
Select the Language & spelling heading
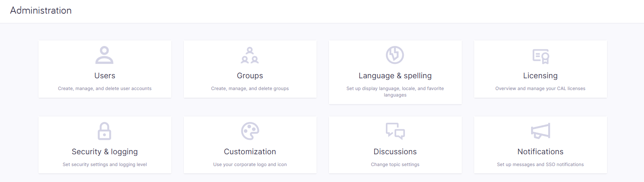pos(395,76)
